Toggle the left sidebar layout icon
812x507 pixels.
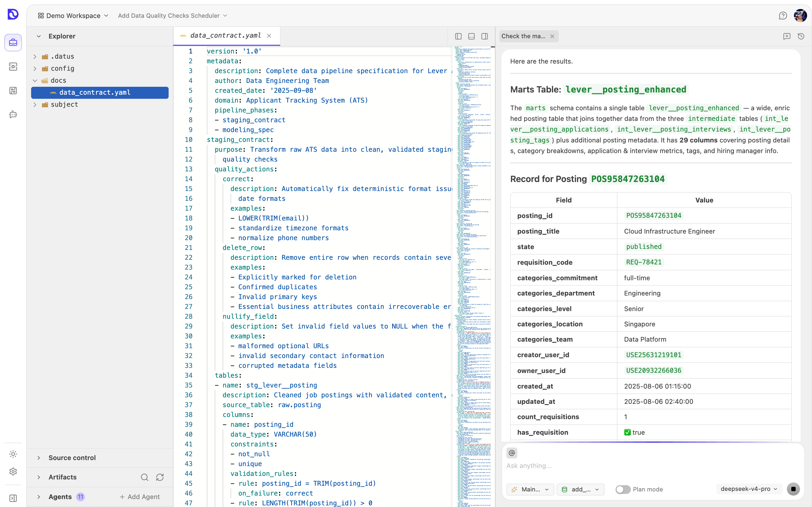458,36
